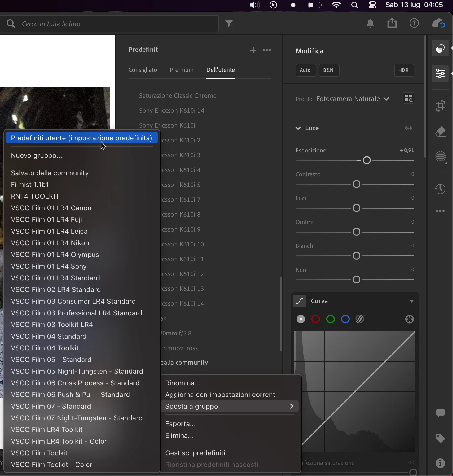
Task: Open the Versions history icon
Action: [440, 189]
